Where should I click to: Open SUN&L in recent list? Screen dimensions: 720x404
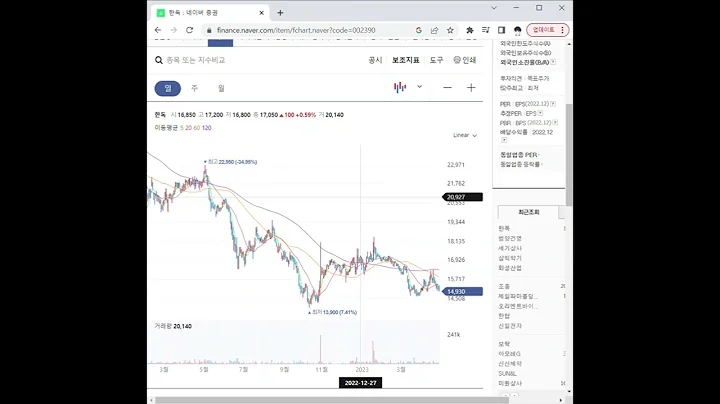click(507, 373)
